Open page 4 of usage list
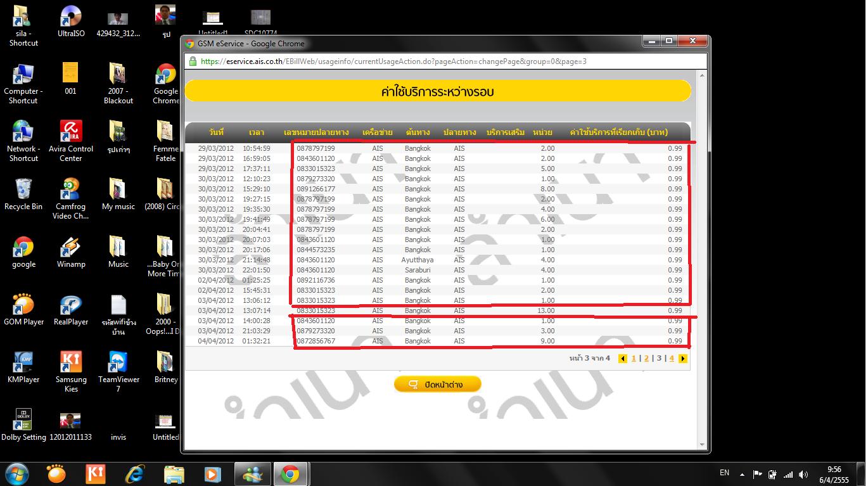 click(672, 359)
